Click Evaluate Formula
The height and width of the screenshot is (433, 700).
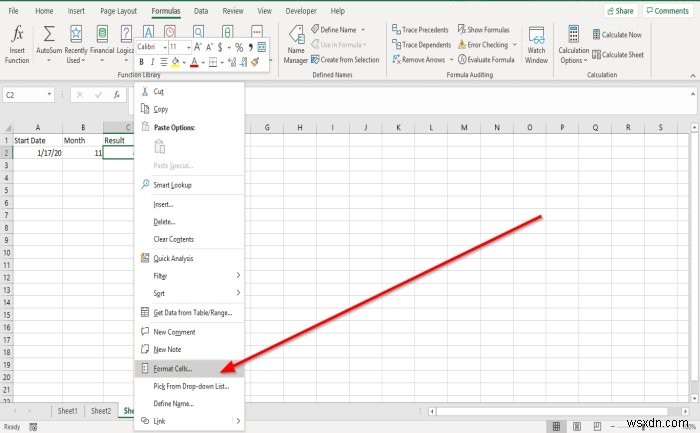(x=486, y=60)
